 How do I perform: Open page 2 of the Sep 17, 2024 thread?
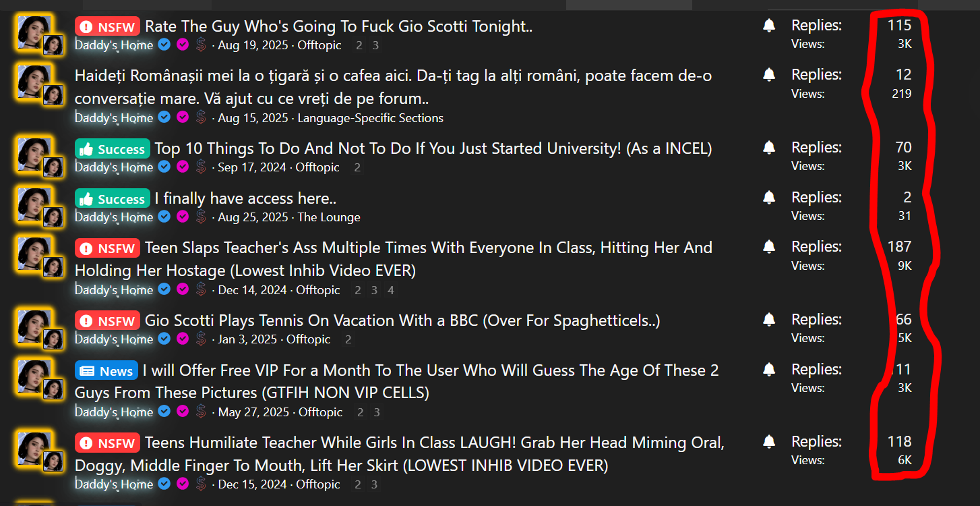click(x=357, y=167)
